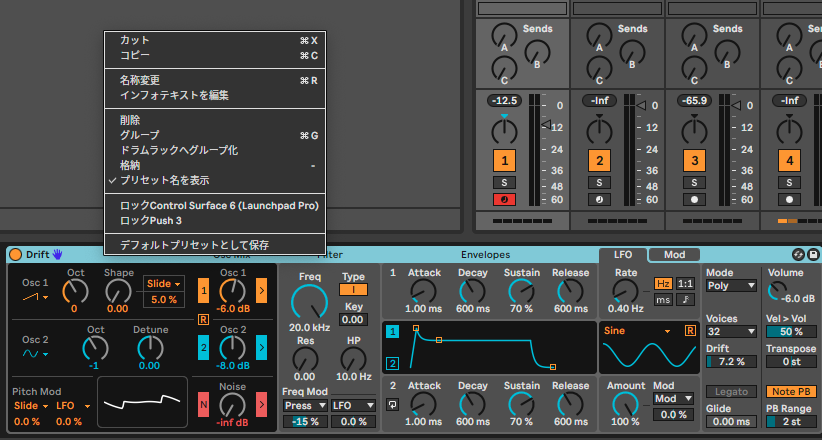Switch to the Mod tab in Drift

pyautogui.click(x=674, y=255)
